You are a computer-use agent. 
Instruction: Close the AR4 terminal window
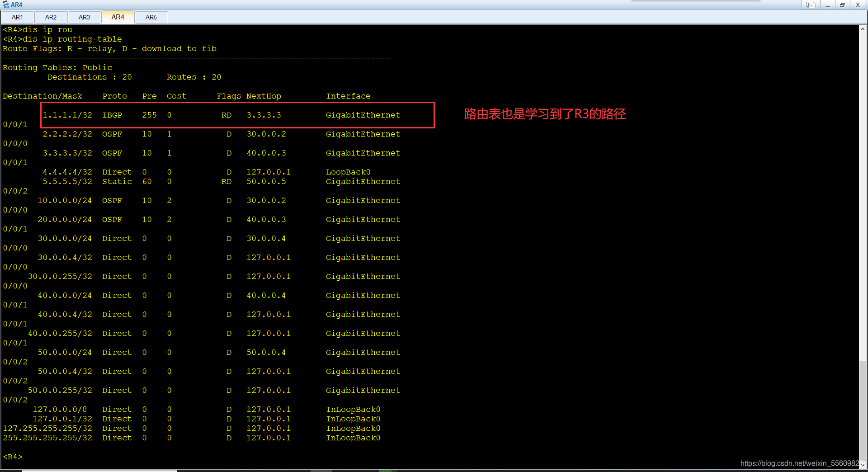858,5
